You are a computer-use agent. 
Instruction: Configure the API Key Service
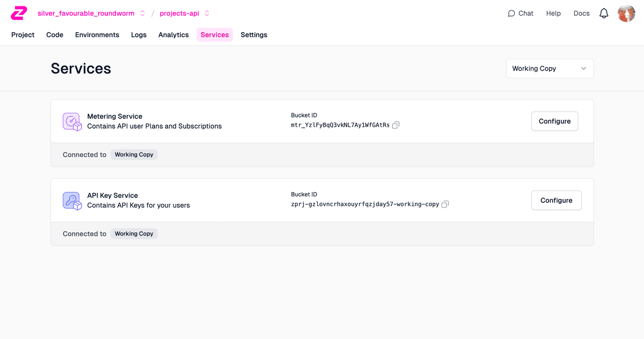556,201
